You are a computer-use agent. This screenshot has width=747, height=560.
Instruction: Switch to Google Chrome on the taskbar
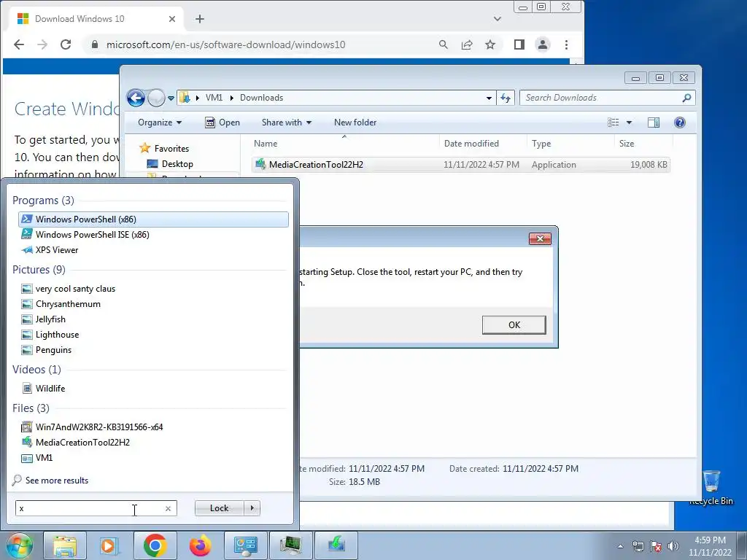(x=155, y=545)
